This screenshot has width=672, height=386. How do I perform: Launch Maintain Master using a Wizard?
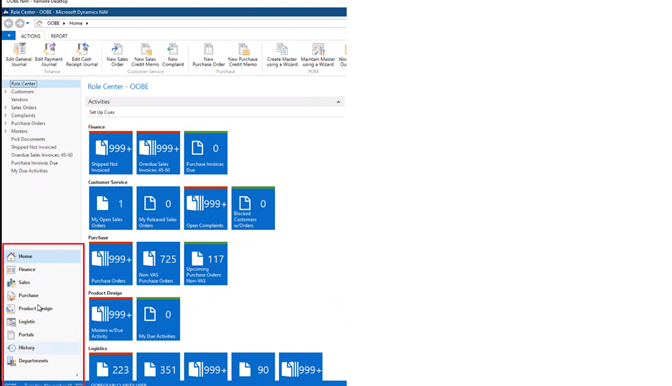coord(318,55)
